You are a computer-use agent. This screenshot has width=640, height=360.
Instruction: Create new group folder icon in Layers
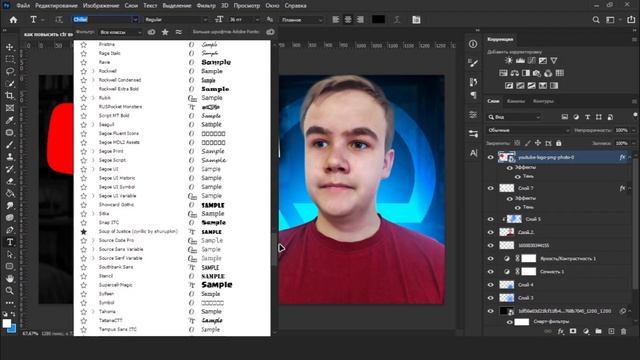coord(598,331)
